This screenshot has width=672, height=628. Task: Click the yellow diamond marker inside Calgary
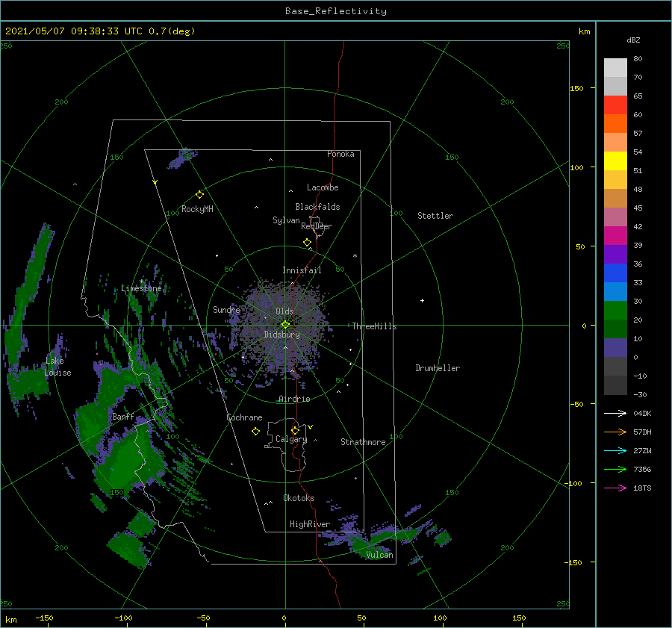[295, 430]
